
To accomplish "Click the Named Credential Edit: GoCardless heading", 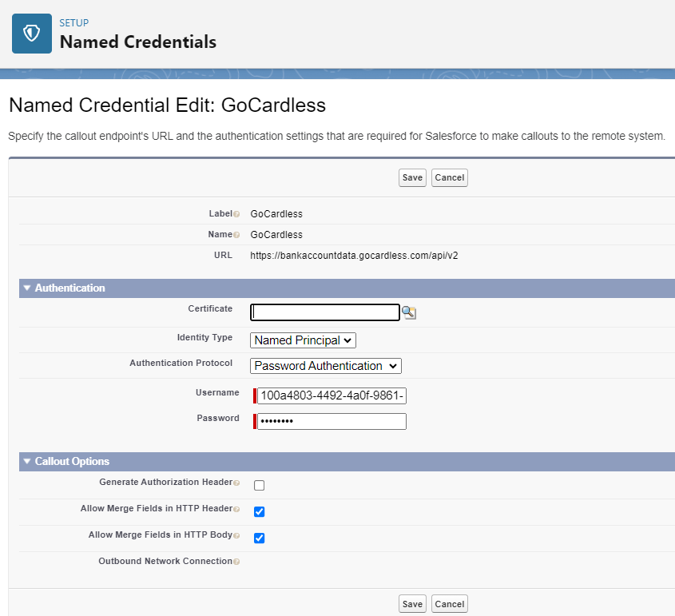I will [168, 105].
